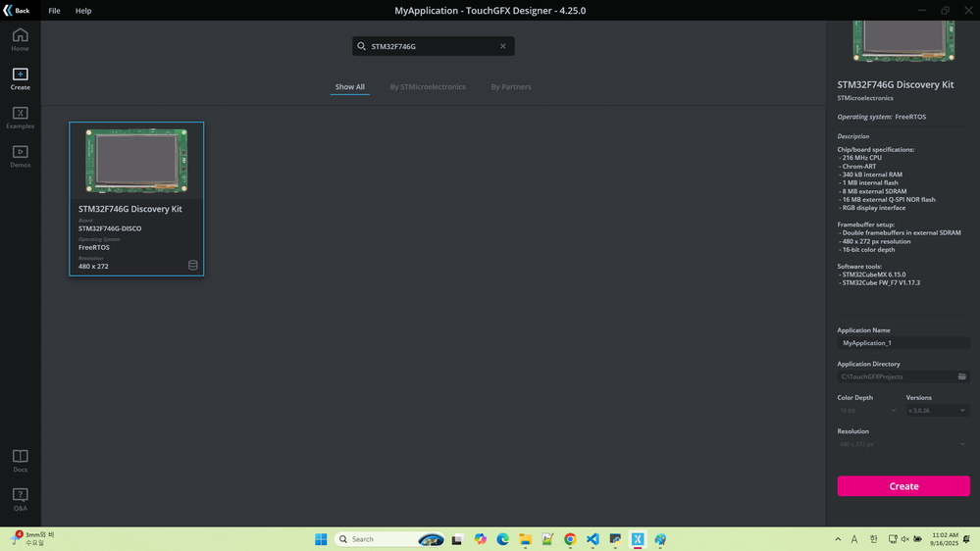Click the notification bell icon
This screenshot has width=980, height=551.
967,539
